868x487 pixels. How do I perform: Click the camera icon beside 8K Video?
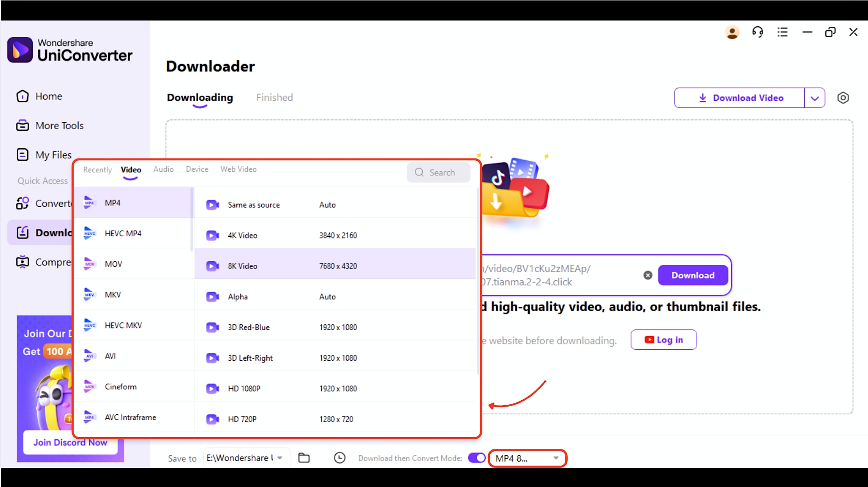[213, 266]
